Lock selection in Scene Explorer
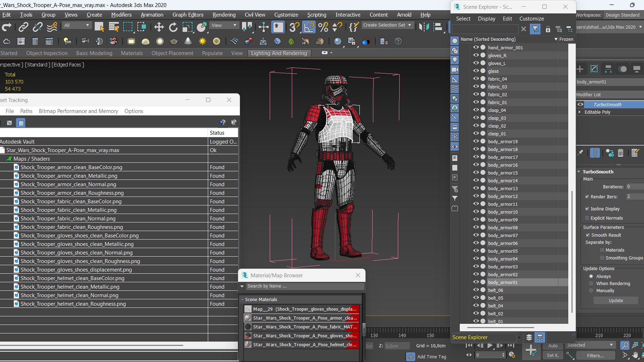The image size is (644, 362). pos(548,29)
